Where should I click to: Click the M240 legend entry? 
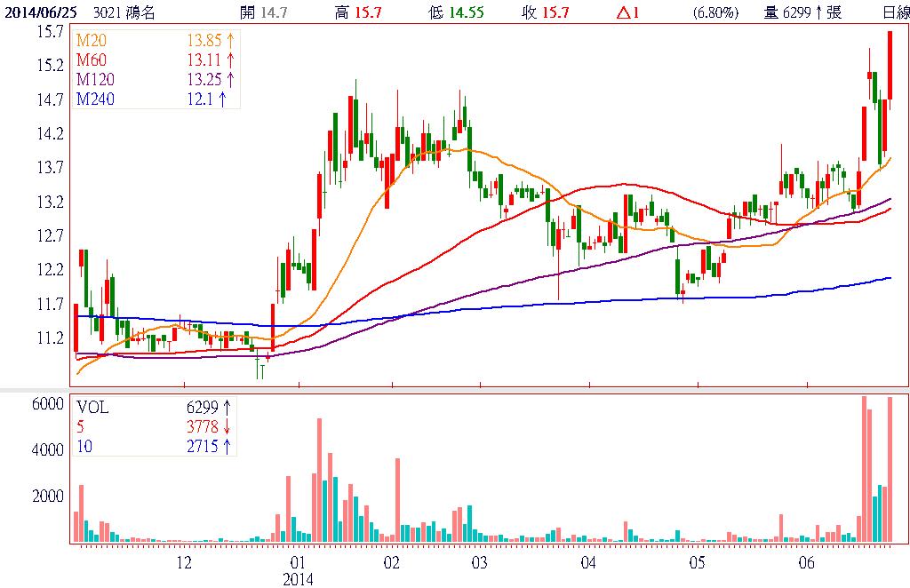94,99
